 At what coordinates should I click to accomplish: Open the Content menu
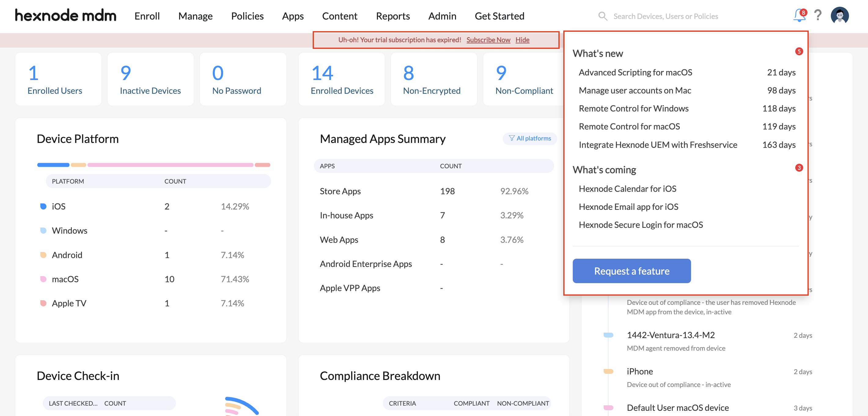tap(339, 16)
